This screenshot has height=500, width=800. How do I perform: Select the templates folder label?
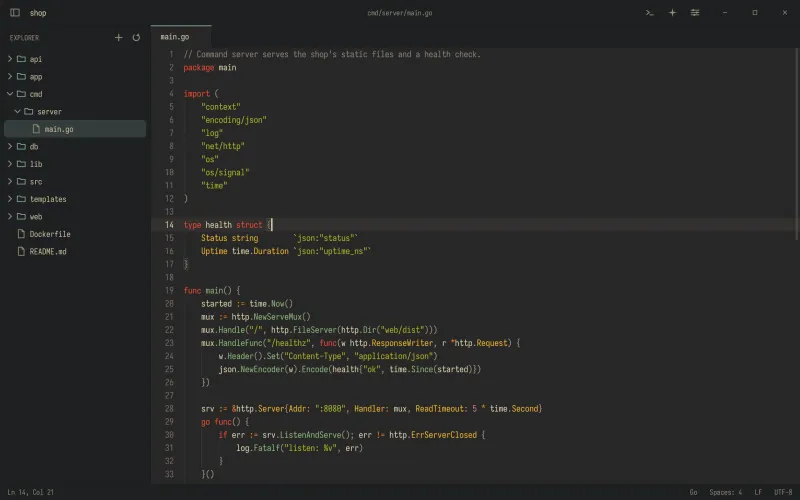(x=48, y=199)
